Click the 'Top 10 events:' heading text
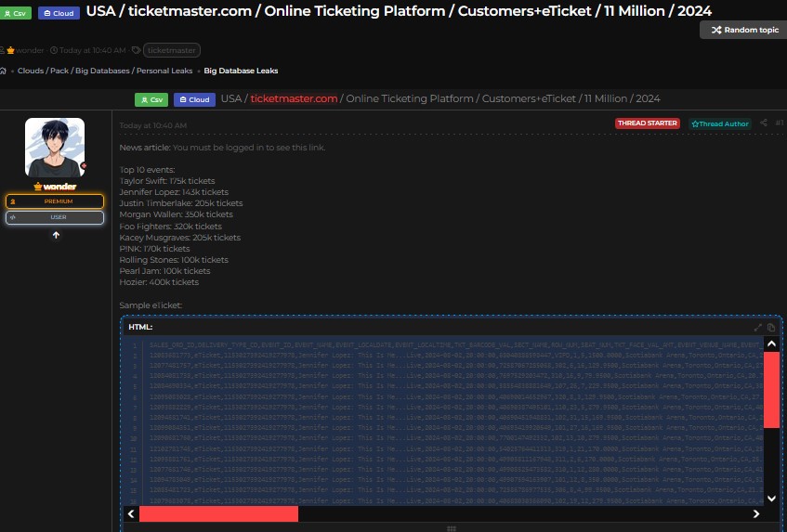 [147, 170]
